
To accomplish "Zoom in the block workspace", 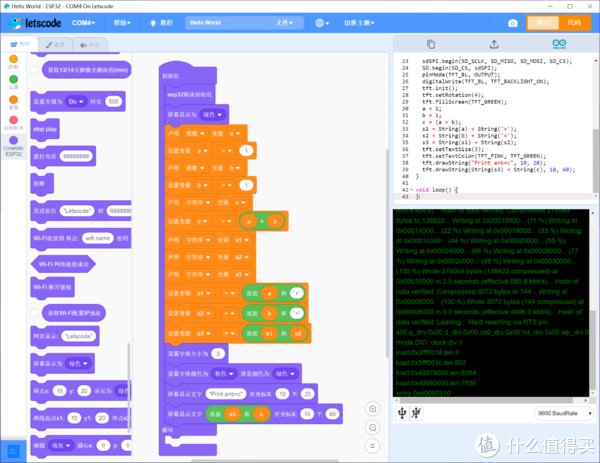I will (x=372, y=409).
